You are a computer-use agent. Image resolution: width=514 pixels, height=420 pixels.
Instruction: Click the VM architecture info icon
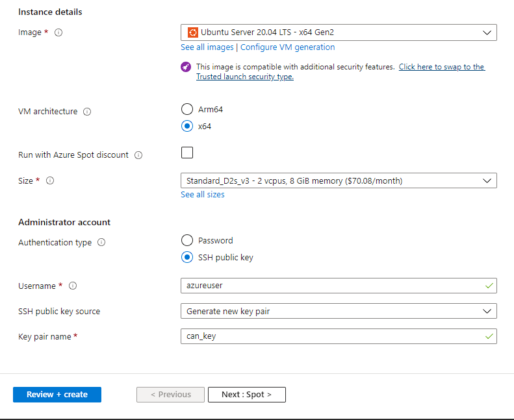pyautogui.click(x=87, y=112)
